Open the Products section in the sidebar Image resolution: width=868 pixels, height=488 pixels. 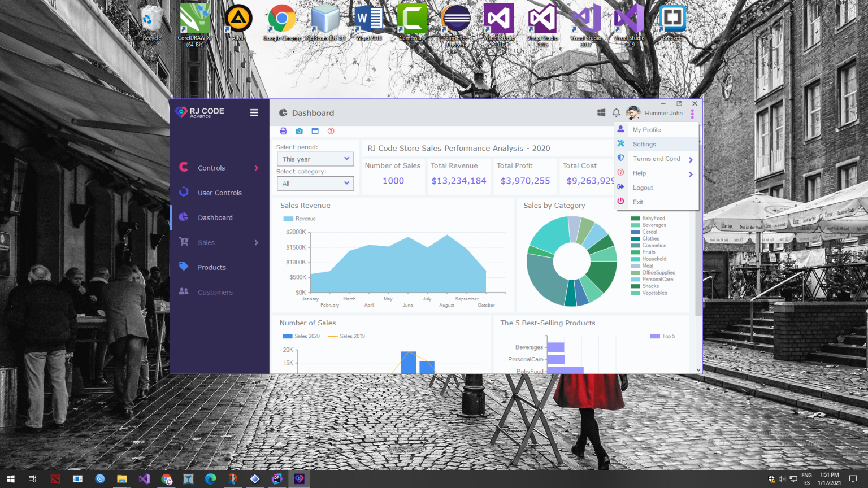pos(213,267)
